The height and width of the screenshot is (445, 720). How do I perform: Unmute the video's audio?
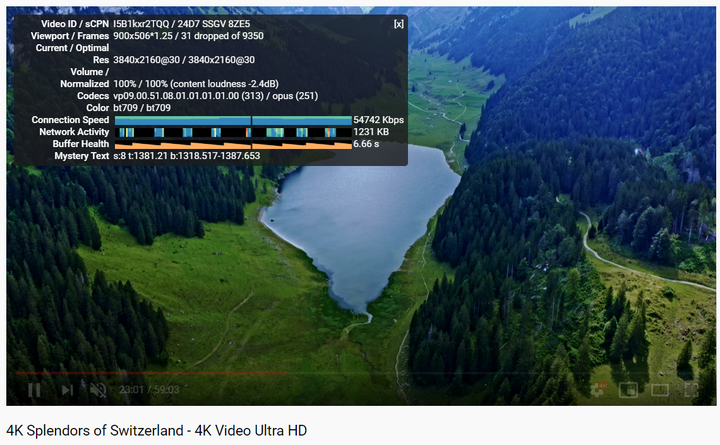point(98,390)
